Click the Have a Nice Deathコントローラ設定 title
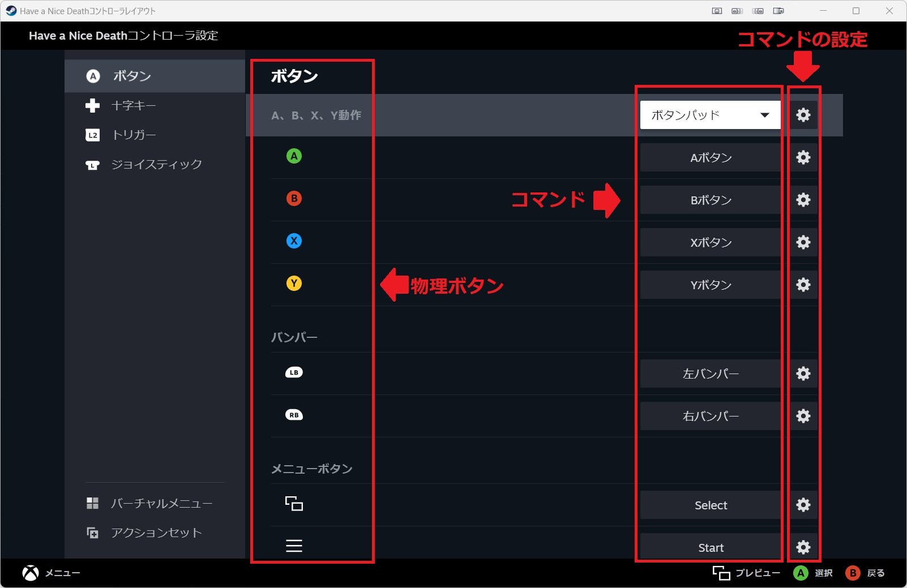Screen dimensions: 907x588 [123, 36]
